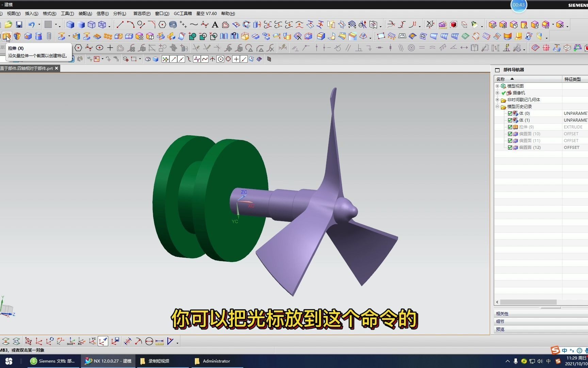Viewport: 588px width, 368px height.
Task: Select the 四轴相对于部件.prt document tab
Action: [27, 68]
